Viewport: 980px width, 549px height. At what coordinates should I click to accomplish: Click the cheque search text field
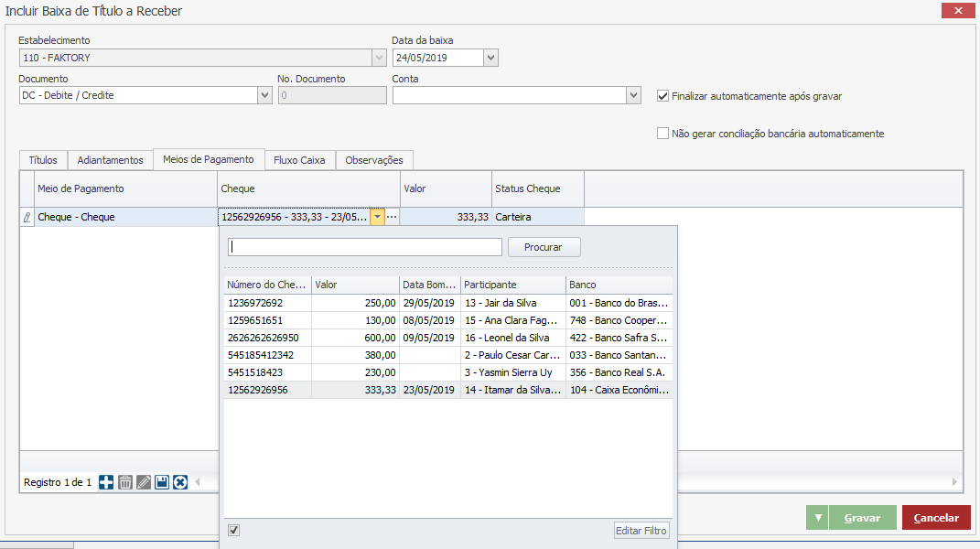point(365,247)
